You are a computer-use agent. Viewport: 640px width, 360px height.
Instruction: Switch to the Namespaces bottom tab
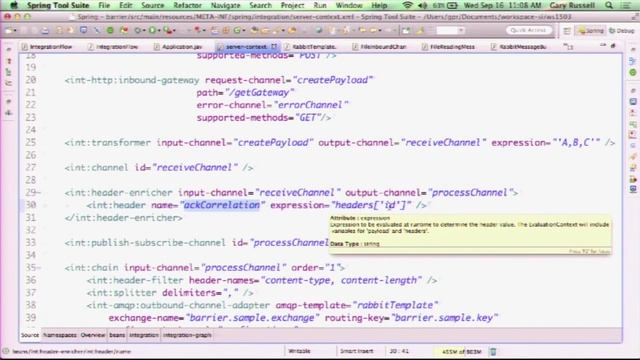point(60,335)
